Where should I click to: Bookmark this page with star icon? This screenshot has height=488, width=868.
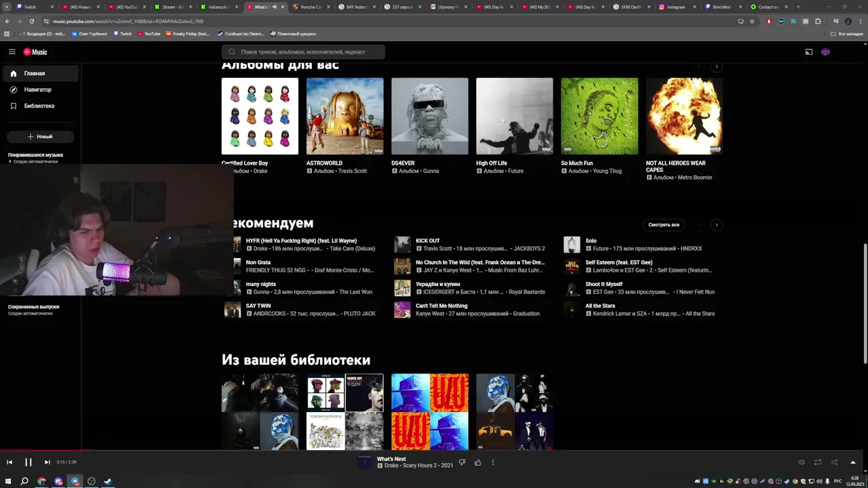click(752, 21)
